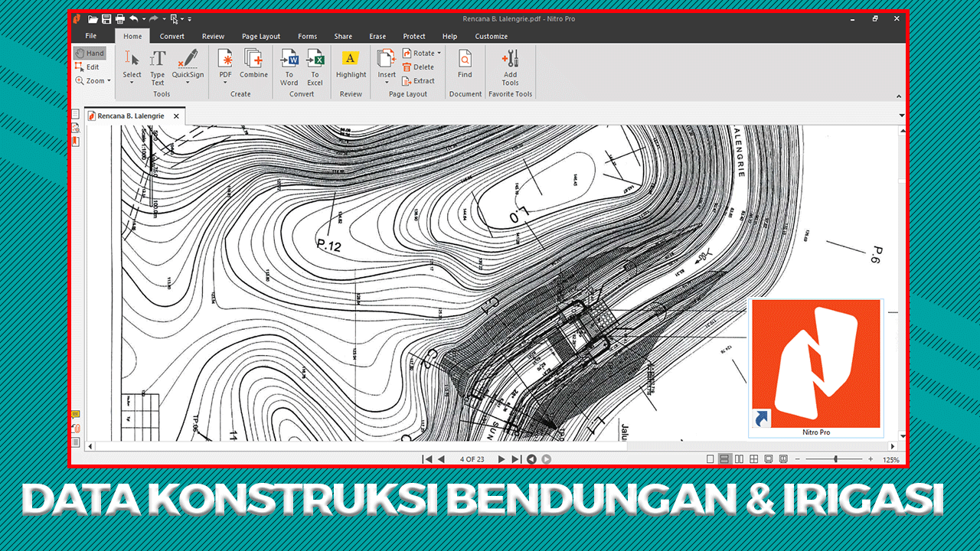Click Add Tools in Favorite Tools
This screenshot has height=551, width=980.
tap(510, 67)
